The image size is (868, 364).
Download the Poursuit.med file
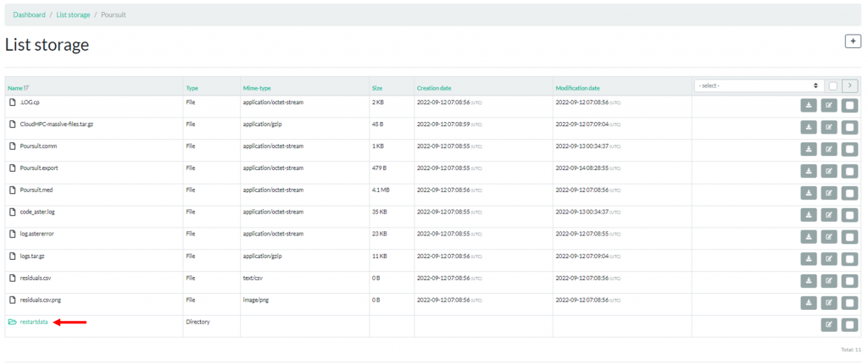point(808,193)
